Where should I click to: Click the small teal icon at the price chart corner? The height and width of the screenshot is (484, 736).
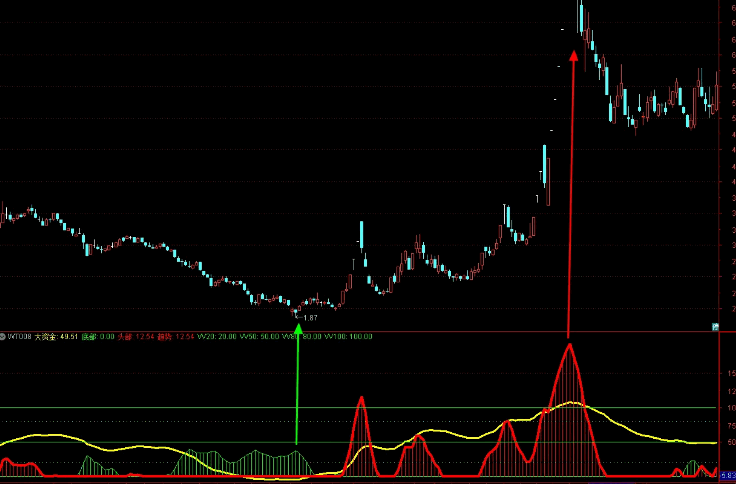(715, 327)
